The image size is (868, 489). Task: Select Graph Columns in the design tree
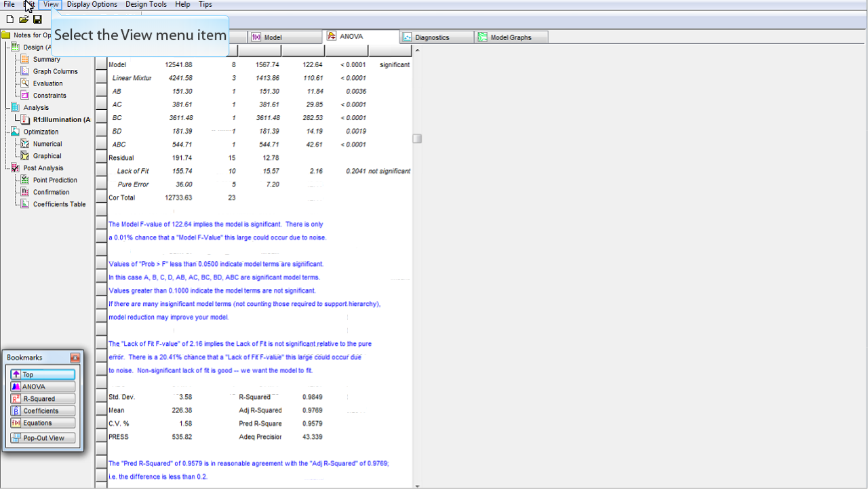tap(55, 71)
